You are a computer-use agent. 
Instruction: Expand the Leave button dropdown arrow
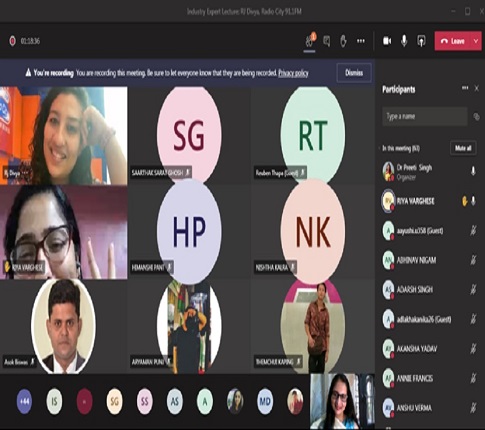pyautogui.click(x=476, y=41)
